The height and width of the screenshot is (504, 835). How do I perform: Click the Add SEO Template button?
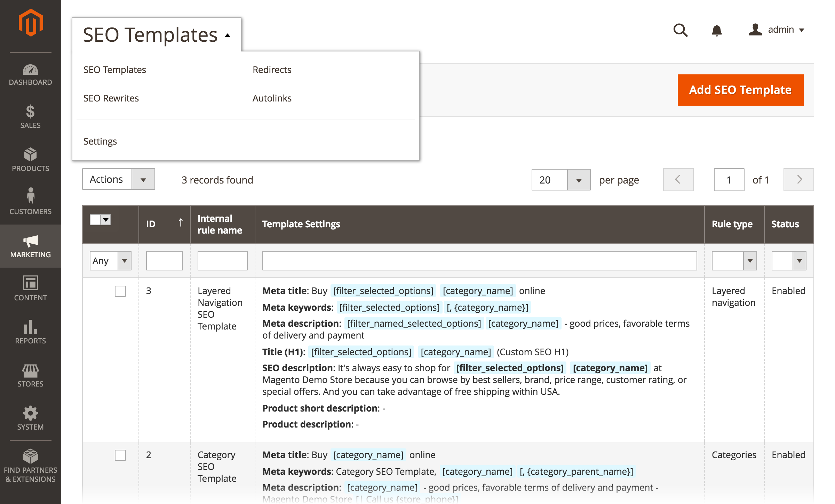(x=740, y=90)
